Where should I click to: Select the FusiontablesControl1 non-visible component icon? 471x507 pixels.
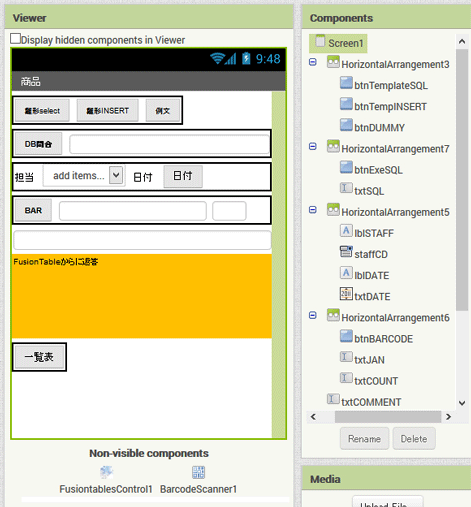[106, 472]
